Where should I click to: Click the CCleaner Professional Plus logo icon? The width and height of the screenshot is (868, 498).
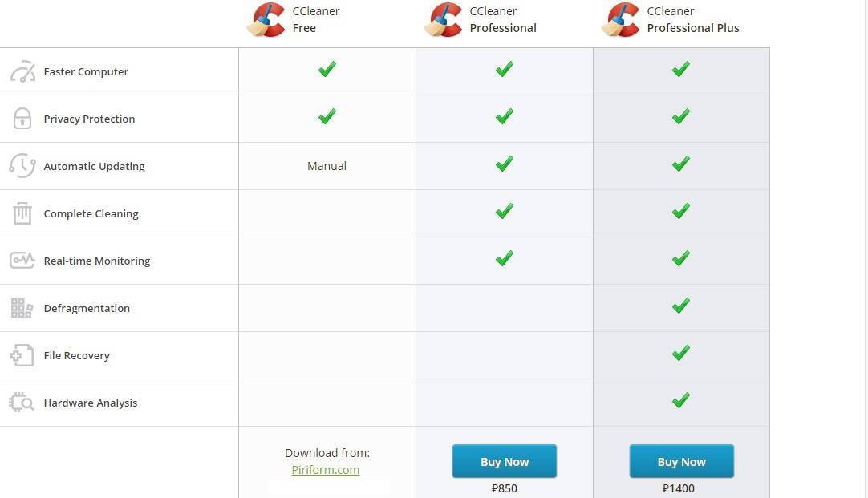[621, 20]
